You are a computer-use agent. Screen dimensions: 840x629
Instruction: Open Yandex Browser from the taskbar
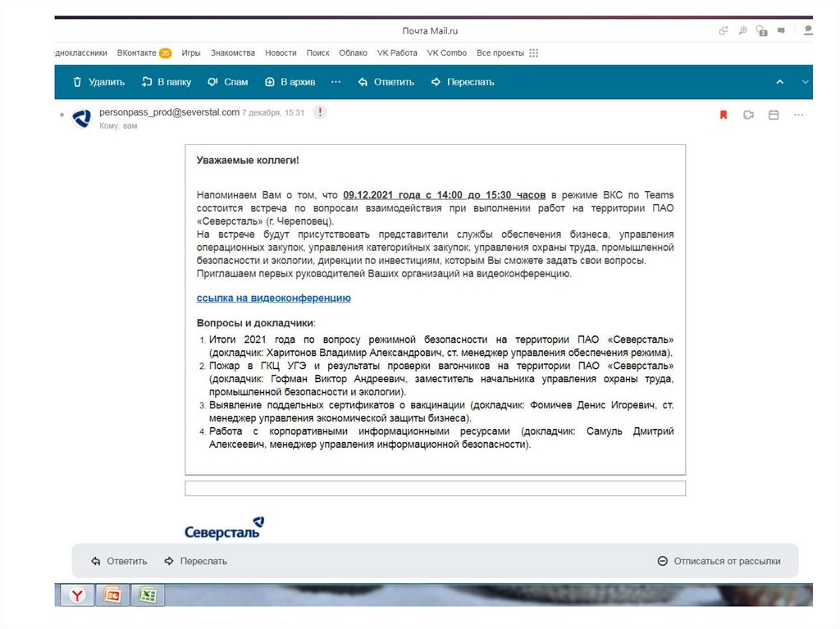pyautogui.click(x=77, y=595)
